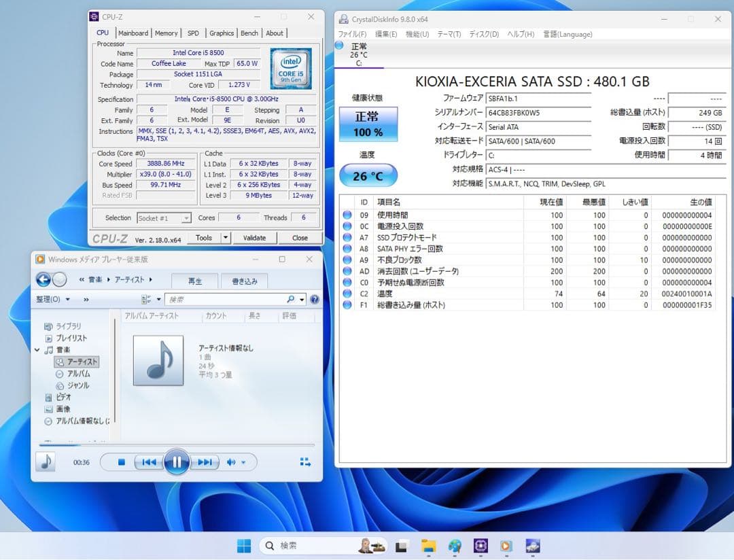The image size is (734, 560).
Task: Click the album art thumbnail for アーティスト情報なし
Action: [158, 360]
